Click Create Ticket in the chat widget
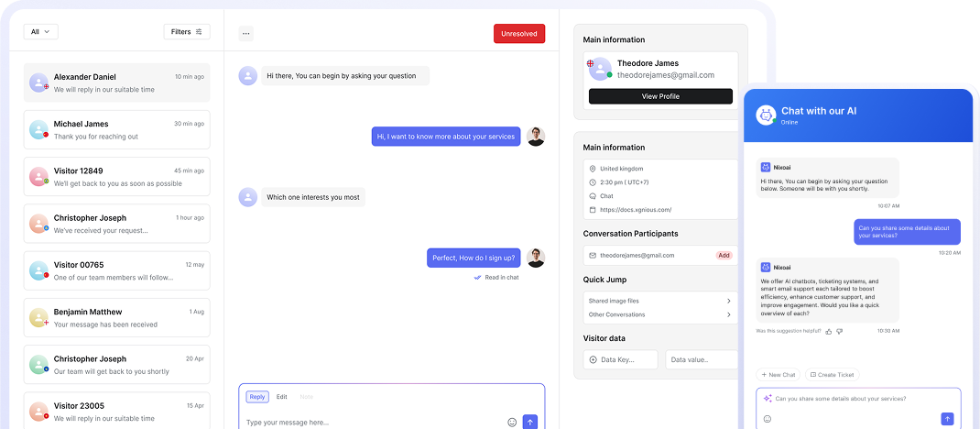 [833, 375]
